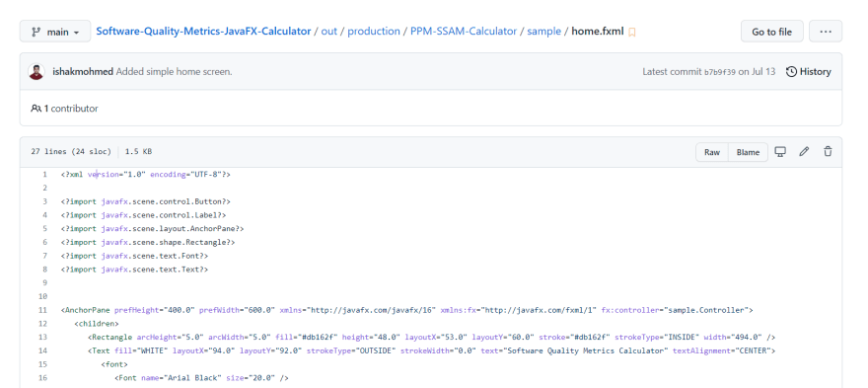Viewport: 868px width, 388px height.
Task: Click the '27 lines (24 sloc)' text
Action: pyautogui.click(x=71, y=151)
